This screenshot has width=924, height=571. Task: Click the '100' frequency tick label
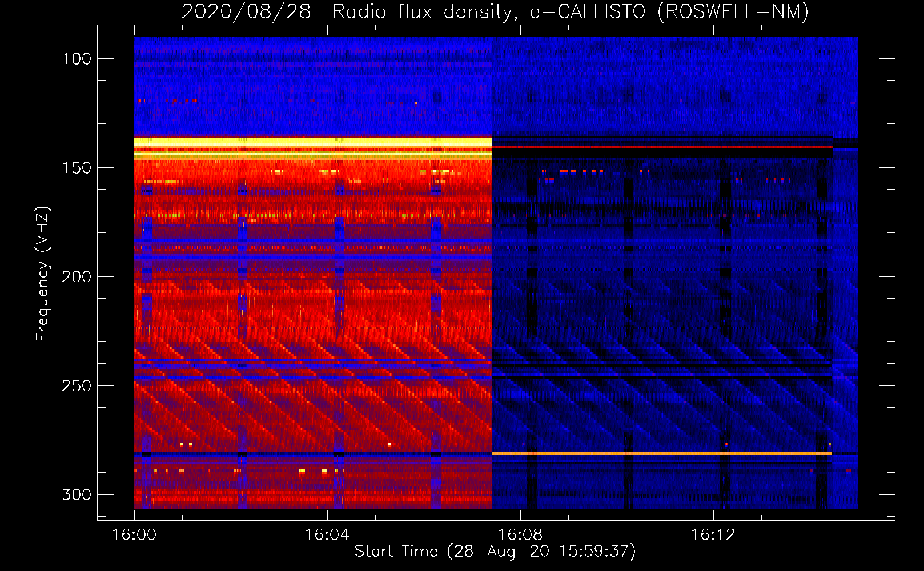tap(77, 59)
